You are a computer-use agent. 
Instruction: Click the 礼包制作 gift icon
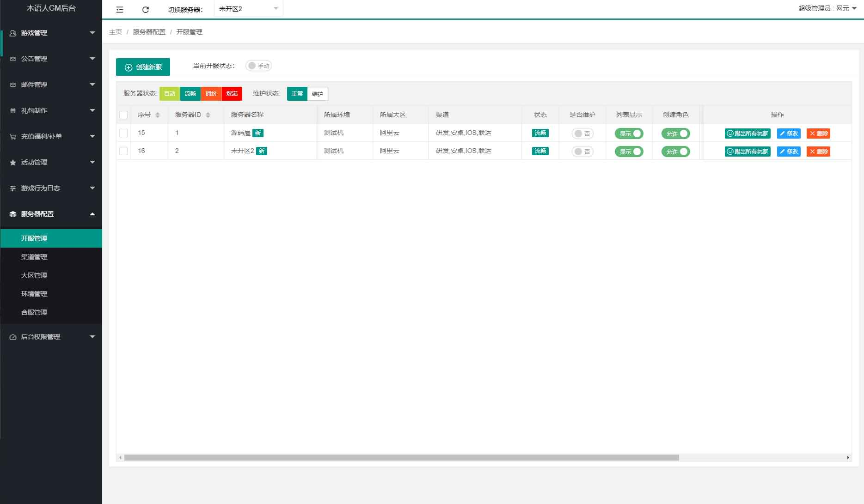pos(13,110)
